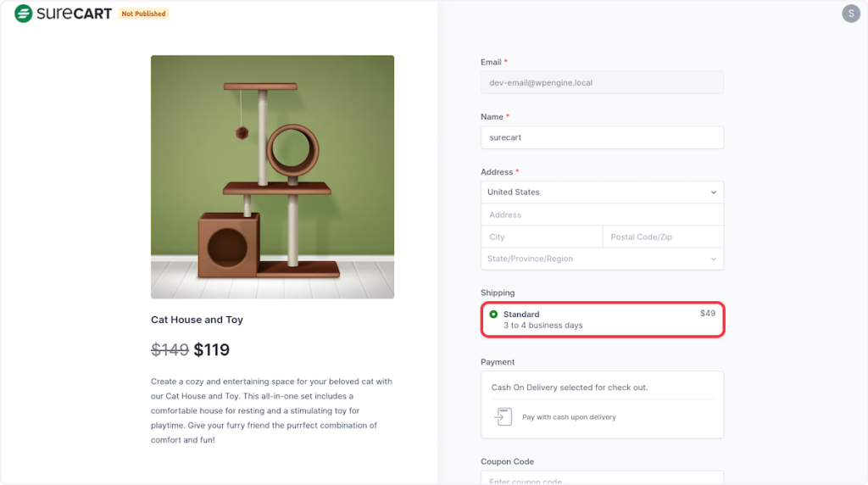This screenshot has width=868, height=485.
Task: Click into the City field
Action: (x=542, y=237)
